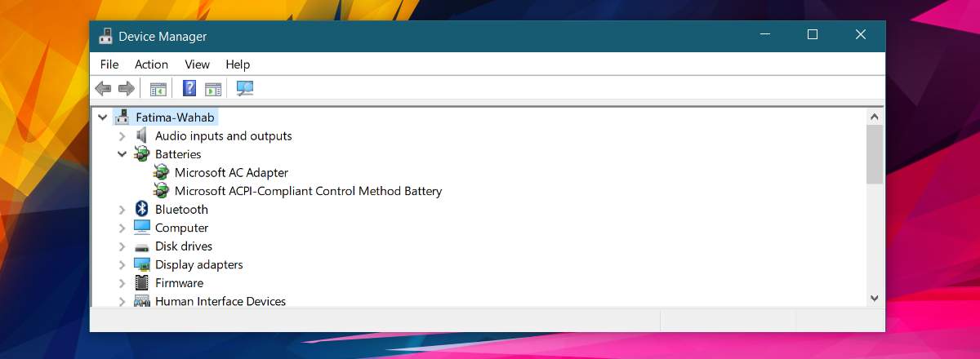Expand the Bluetooth category

tap(122, 210)
